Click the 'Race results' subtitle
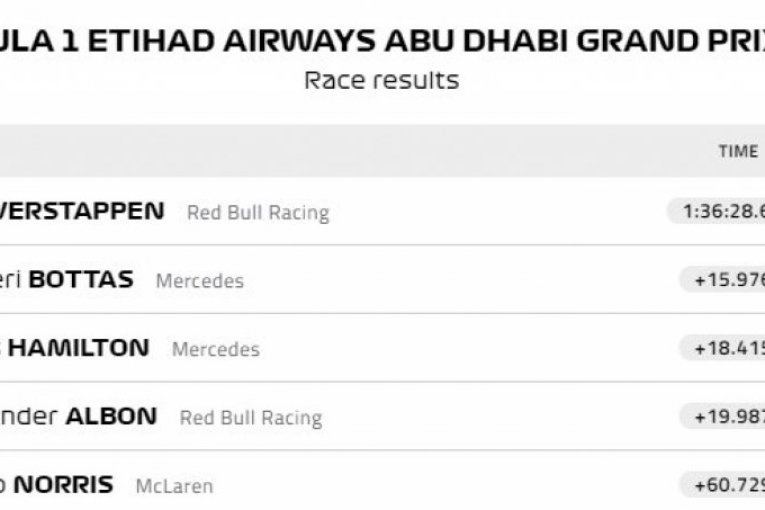This screenshot has height=510, width=765. [x=382, y=80]
